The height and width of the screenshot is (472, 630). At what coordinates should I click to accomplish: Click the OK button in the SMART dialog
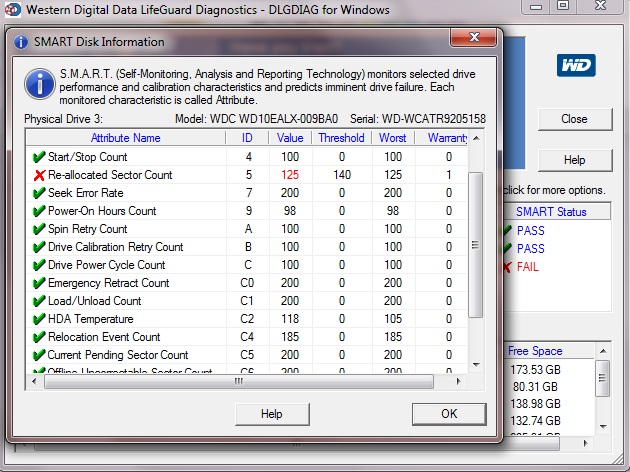[449, 414]
